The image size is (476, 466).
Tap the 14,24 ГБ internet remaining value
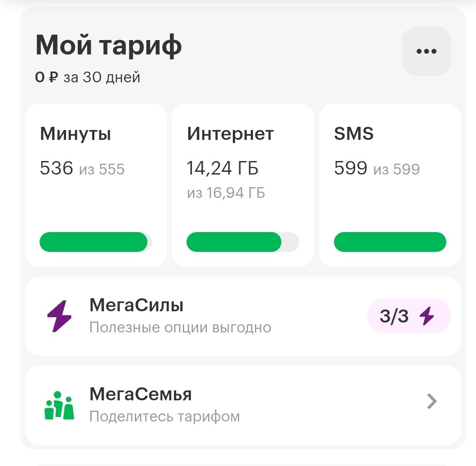222,169
